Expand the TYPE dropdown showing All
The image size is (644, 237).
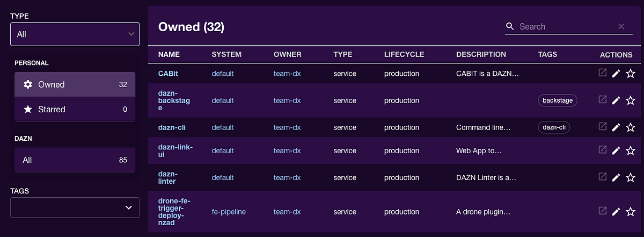coord(75,34)
